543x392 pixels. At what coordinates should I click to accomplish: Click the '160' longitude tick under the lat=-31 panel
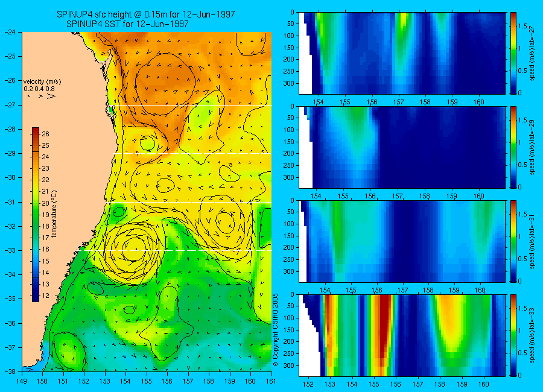click(480, 290)
